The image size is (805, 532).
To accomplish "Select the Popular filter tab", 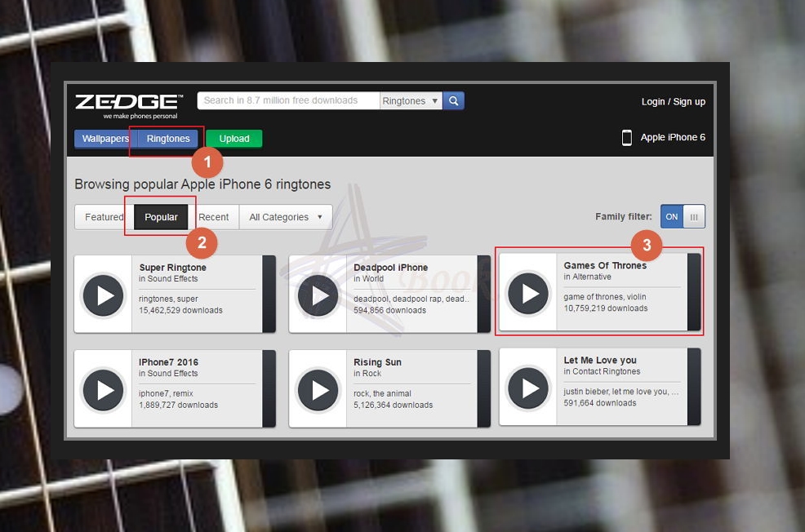I will 161,217.
